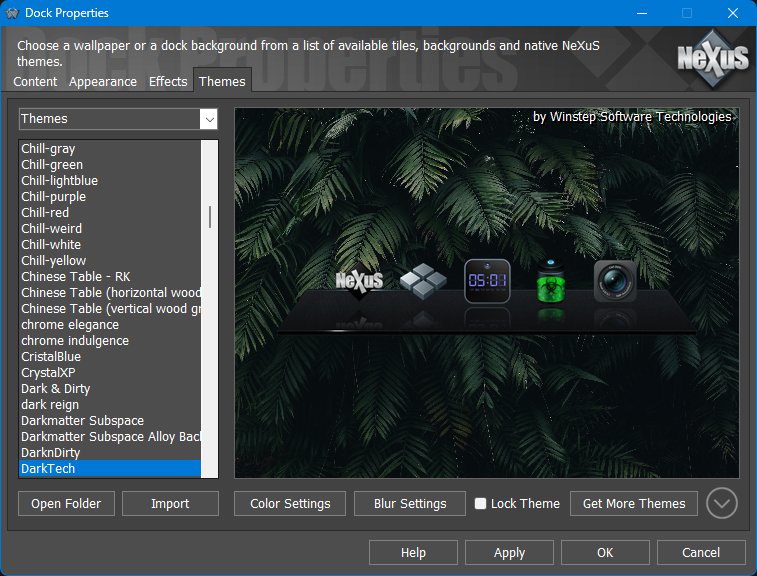Select the Chill-red theme
Screen dimensions: 757x576
(110, 212)
